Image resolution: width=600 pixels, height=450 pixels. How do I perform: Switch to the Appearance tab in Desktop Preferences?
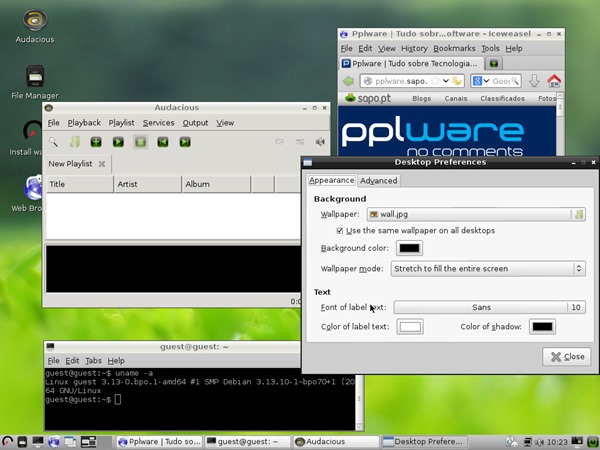coord(332,180)
